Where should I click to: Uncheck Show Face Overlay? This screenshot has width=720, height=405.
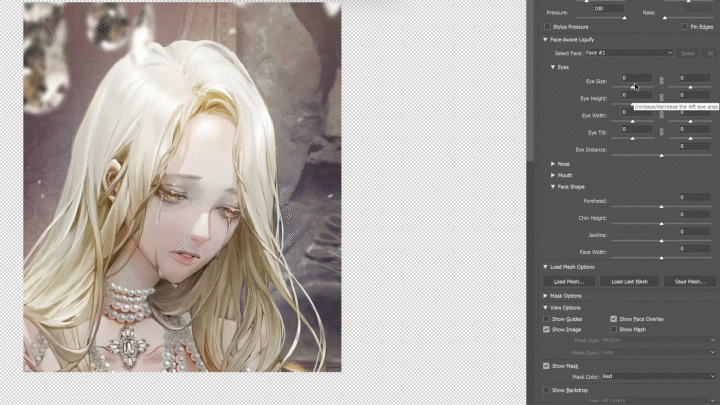[x=613, y=319]
